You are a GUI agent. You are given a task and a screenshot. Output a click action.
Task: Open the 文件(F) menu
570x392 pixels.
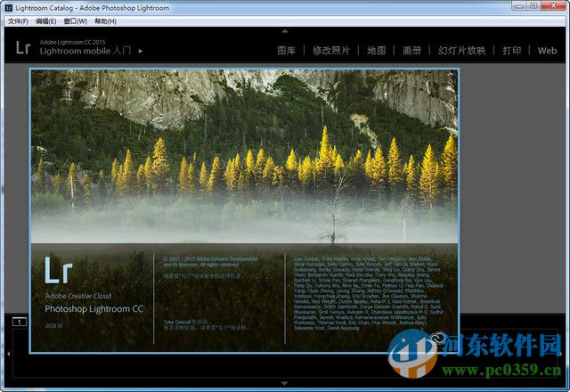pyautogui.click(x=18, y=21)
